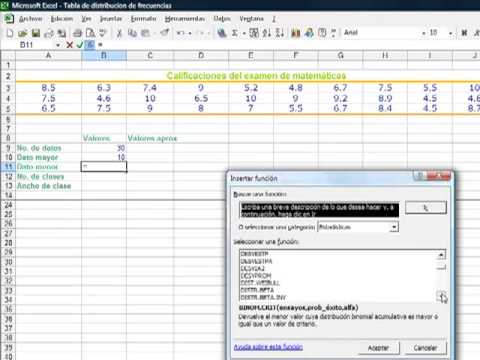The image size is (480, 360).
Task: Click the Chart wizard icon
Action: (x=295, y=33)
